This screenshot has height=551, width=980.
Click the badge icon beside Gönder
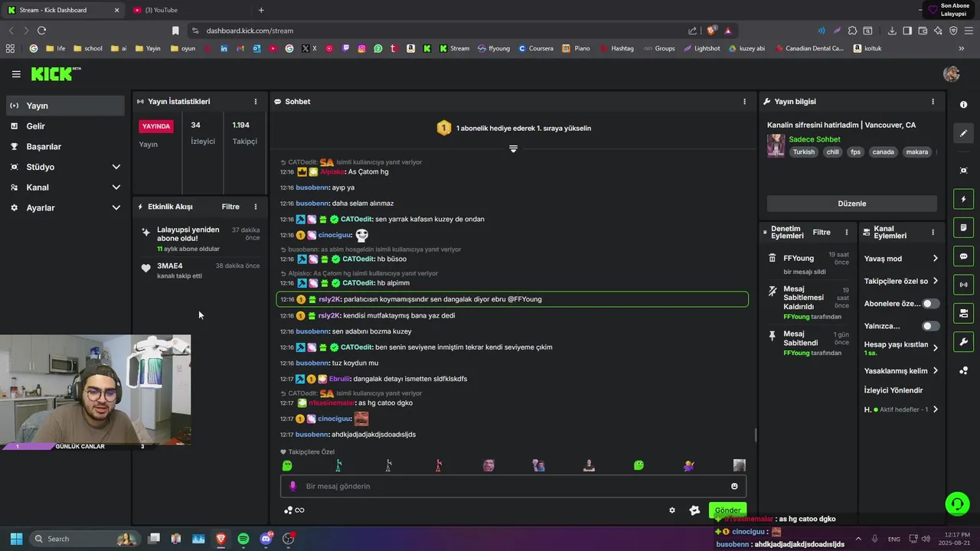tap(694, 510)
